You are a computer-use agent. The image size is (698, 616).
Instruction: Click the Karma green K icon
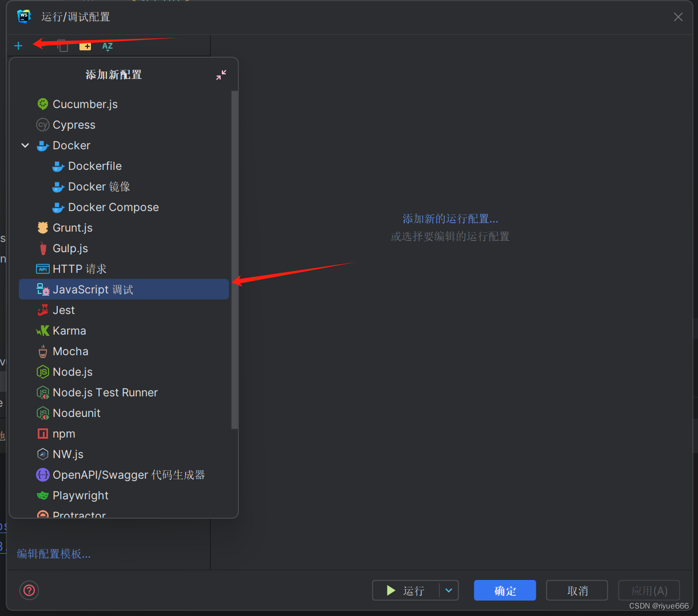pyautogui.click(x=43, y=331)
